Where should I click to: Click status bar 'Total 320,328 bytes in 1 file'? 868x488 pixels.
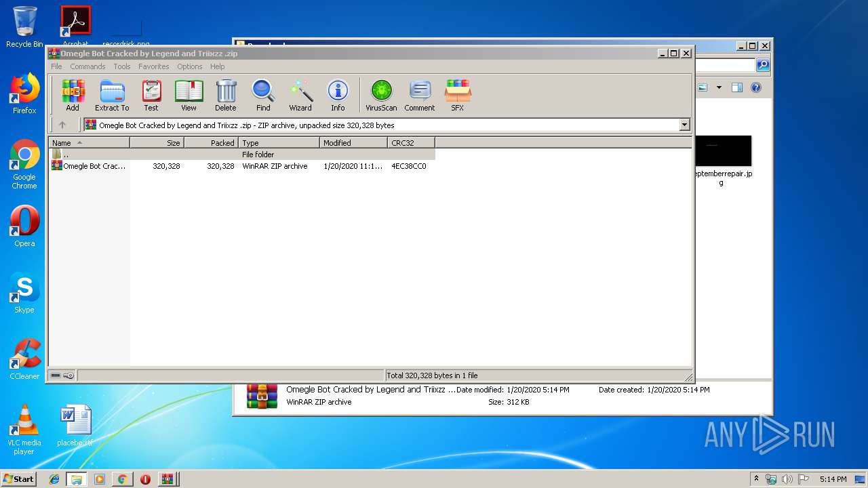(x=432, y=375)
